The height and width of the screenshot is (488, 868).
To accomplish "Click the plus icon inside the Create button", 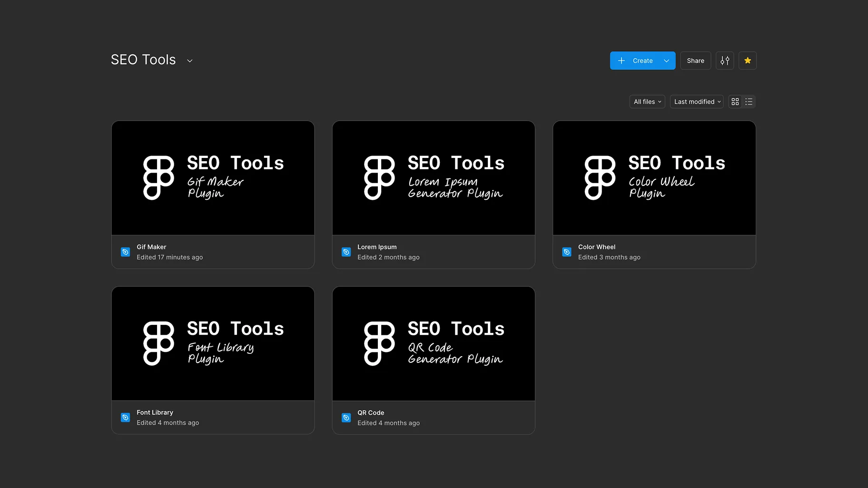I will (621, 60).
